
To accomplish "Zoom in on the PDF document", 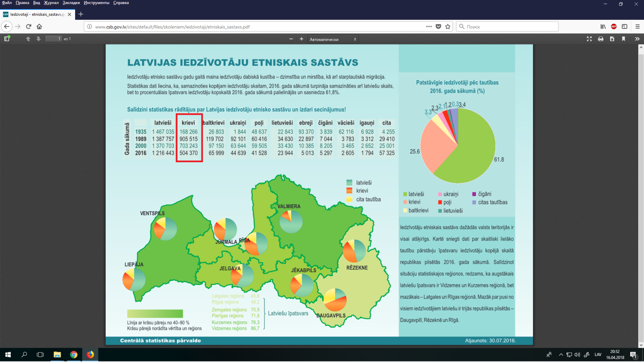I will [x=301, y=39].
